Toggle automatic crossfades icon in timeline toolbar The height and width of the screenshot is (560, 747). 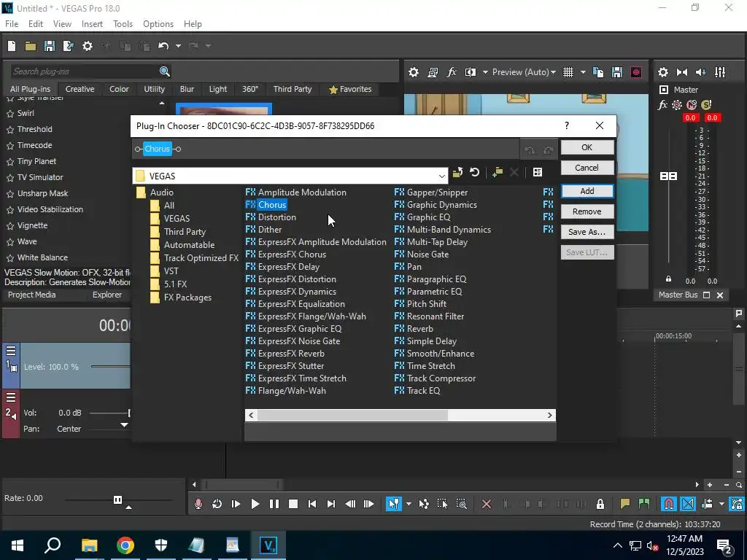click(x=688, y=504)
